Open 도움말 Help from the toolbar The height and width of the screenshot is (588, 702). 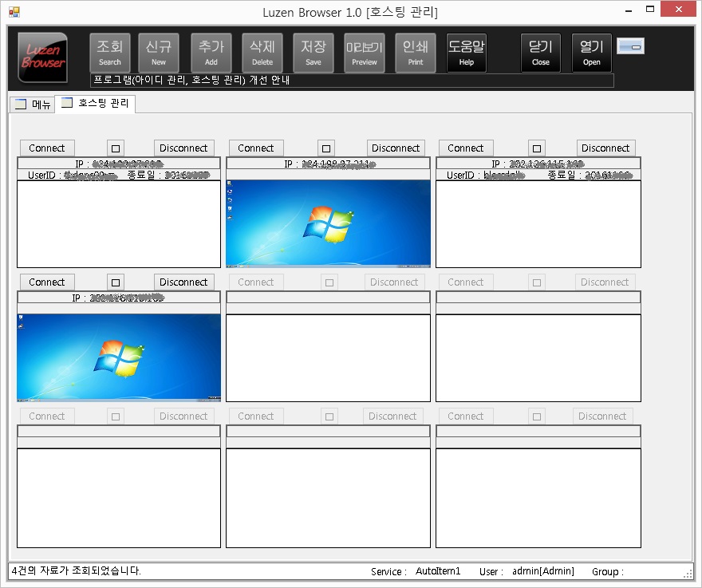tap(466, 53)
